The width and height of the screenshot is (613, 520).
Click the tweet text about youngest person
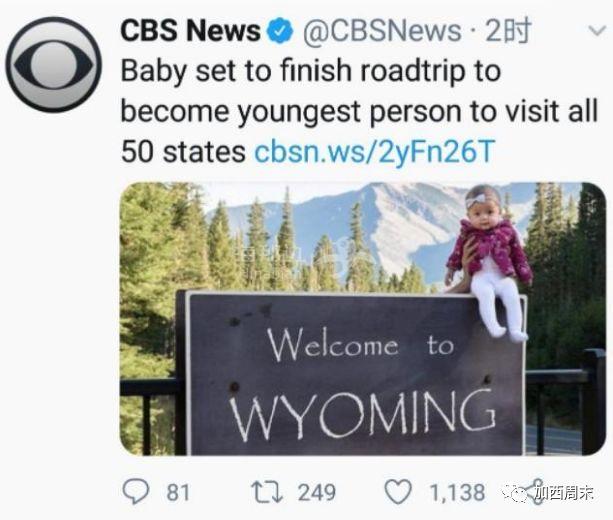(x=359, y=111)
